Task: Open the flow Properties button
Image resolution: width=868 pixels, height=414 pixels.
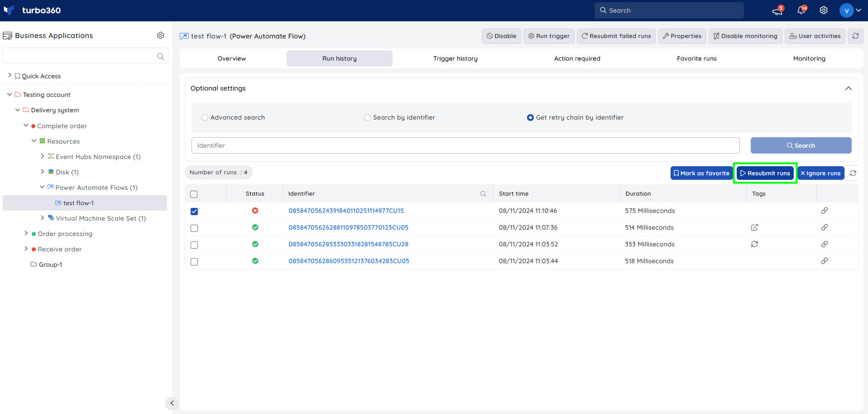Action: coord(682,36)
